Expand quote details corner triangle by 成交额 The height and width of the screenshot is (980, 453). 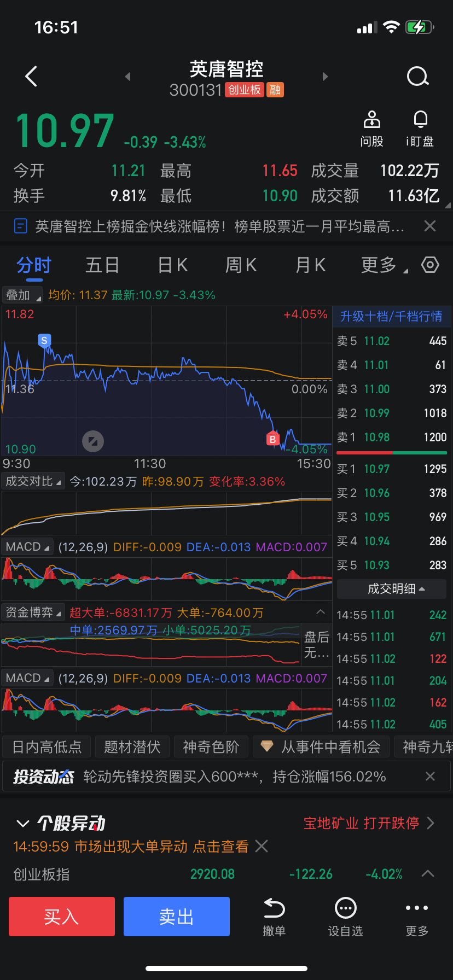[x=448, y=206]
